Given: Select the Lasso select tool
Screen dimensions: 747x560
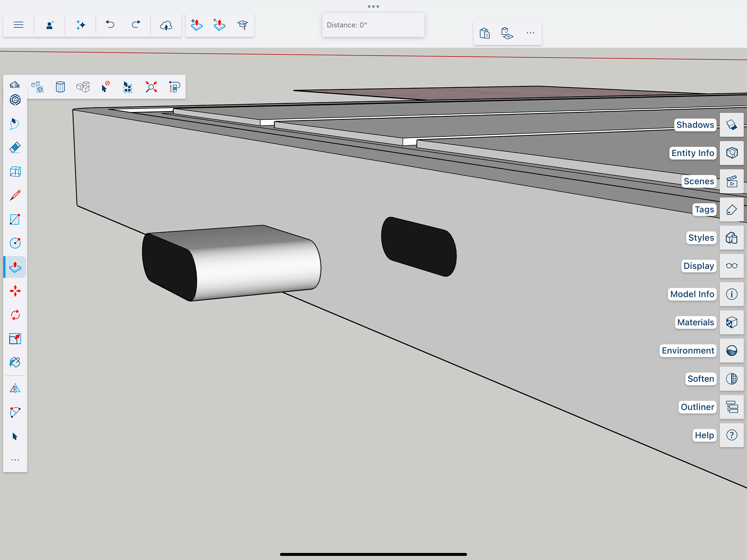Looking at the screenshot, I should 15,124.
